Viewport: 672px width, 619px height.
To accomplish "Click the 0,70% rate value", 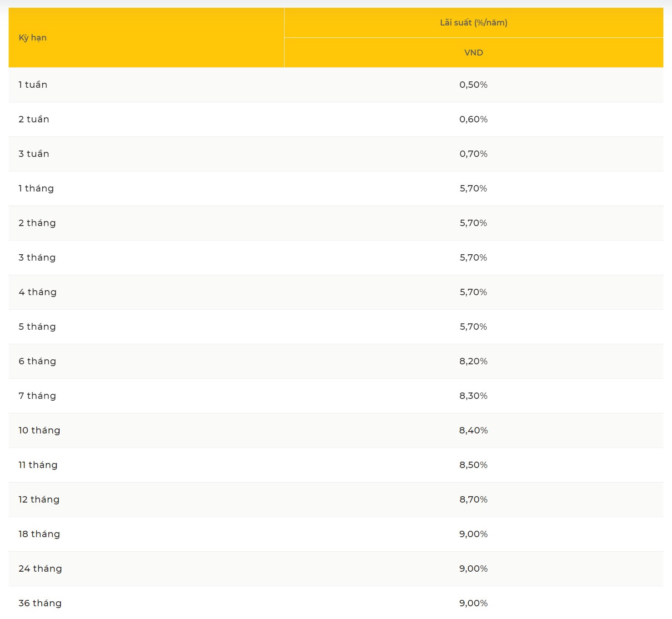I will pyautogui.click(x=473, y=154).
